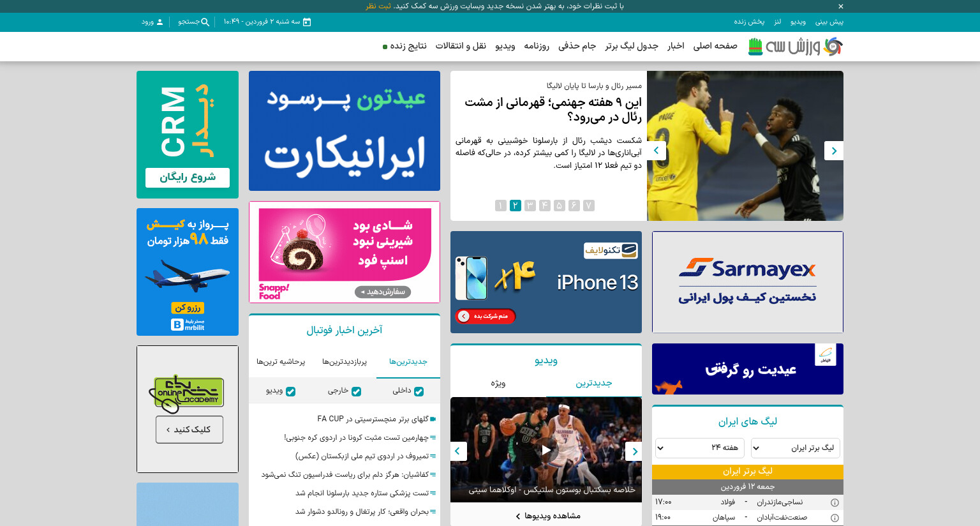980x526 pixels.
Task: Click the Sarmayex advertisement banner
Action: 748,282
